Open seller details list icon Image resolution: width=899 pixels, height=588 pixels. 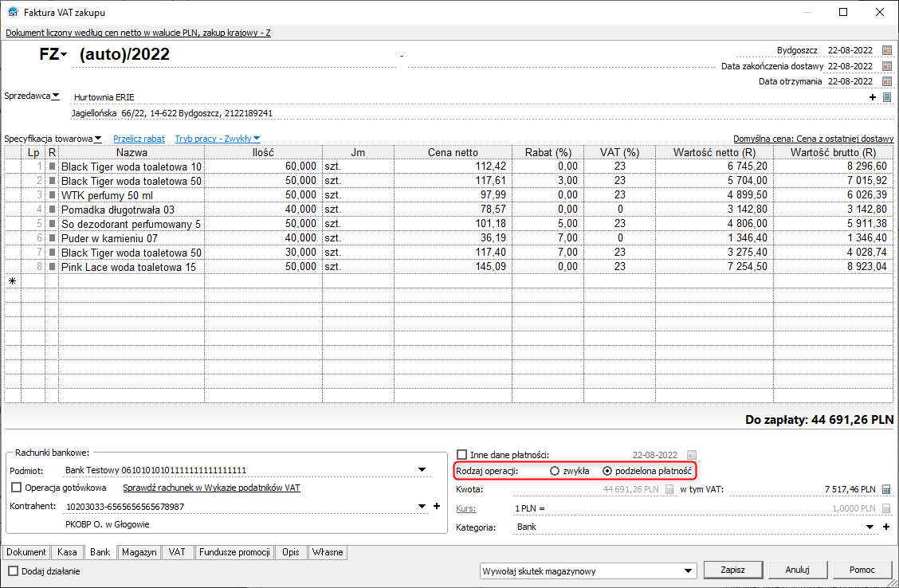(886, 97)
